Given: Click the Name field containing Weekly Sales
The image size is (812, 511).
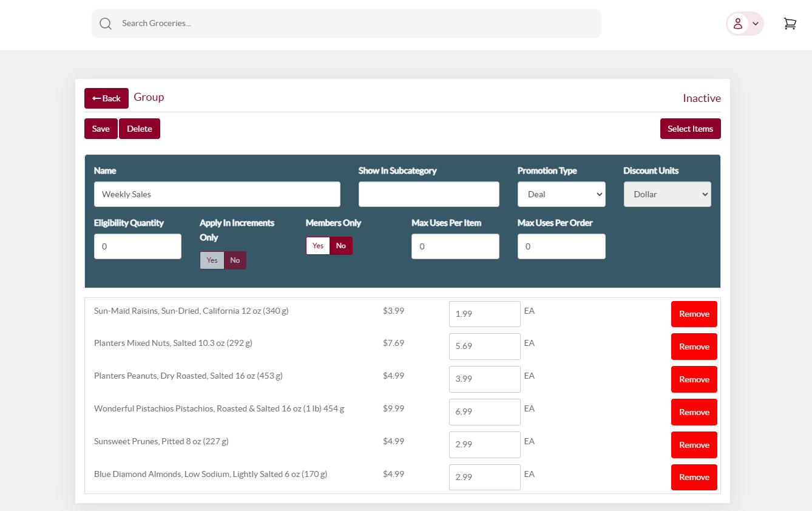Looking at the screenshot, I should click(217, 194).
